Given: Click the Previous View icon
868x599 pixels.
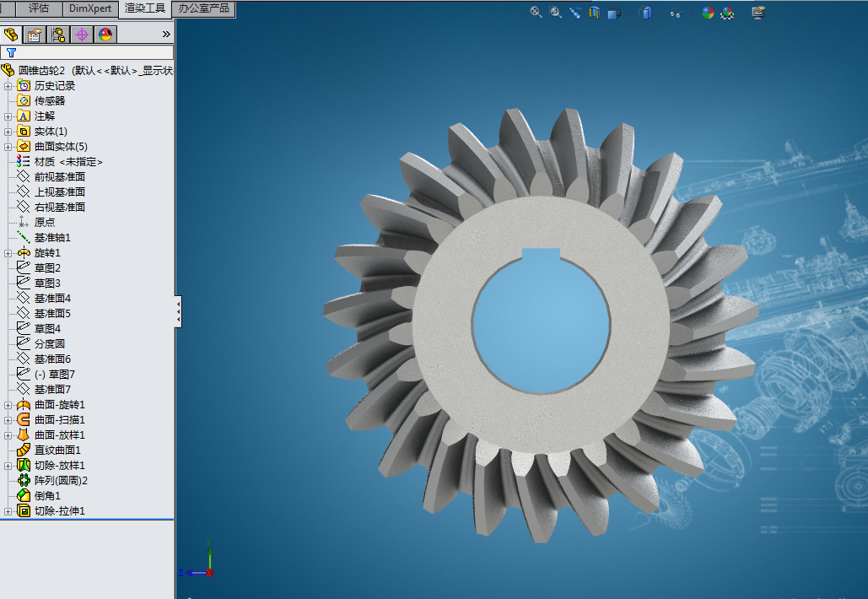Looking at the screenshot, I should (574, 12).
